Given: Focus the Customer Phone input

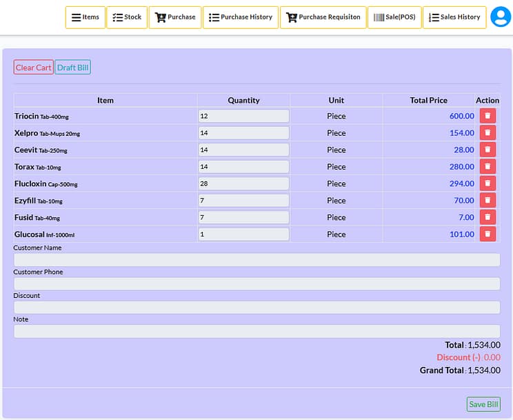Looking at the screenshot, I should [x=256, y=284].
